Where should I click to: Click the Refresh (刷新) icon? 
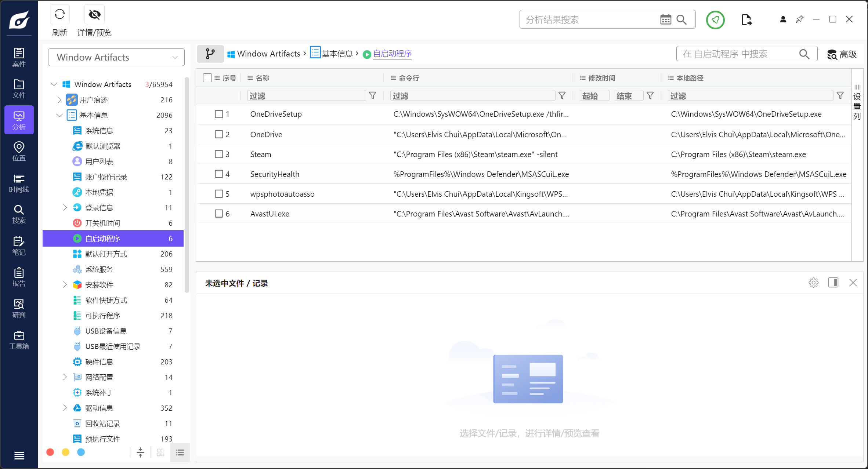(59, 15)
